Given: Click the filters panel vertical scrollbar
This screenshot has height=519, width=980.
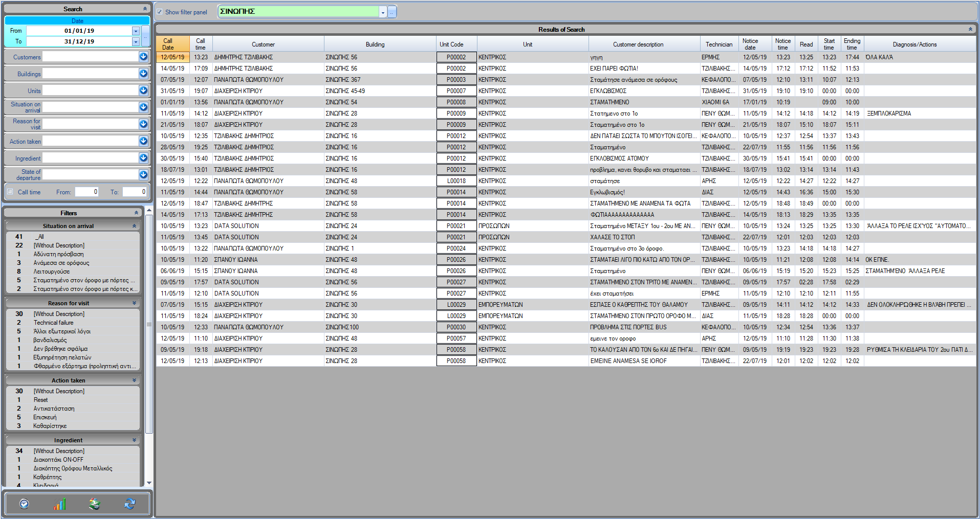Looking at the screenshot, I should [x=149, y=323].
